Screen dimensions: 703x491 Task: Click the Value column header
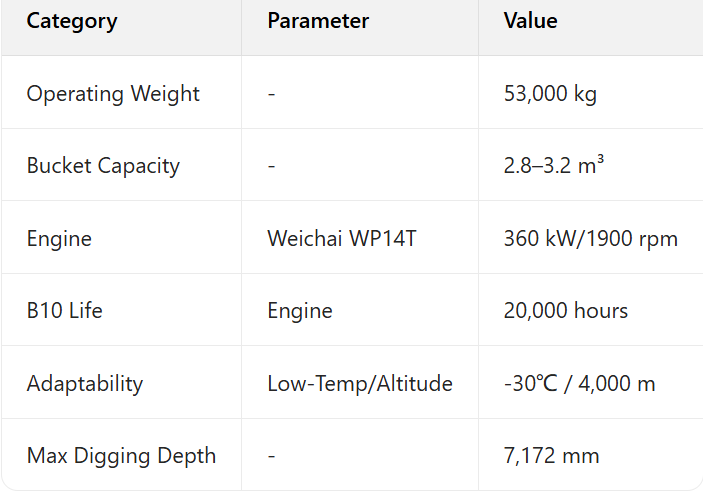click(x=531, y=21)
